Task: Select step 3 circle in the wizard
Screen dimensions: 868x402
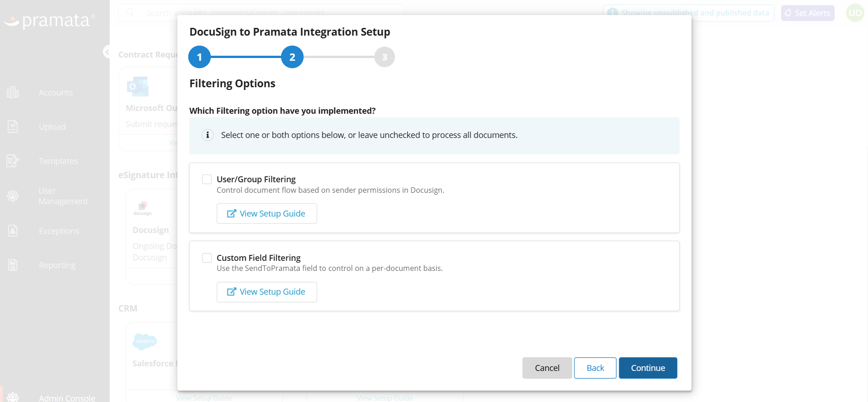Action: tap(384, 57)
